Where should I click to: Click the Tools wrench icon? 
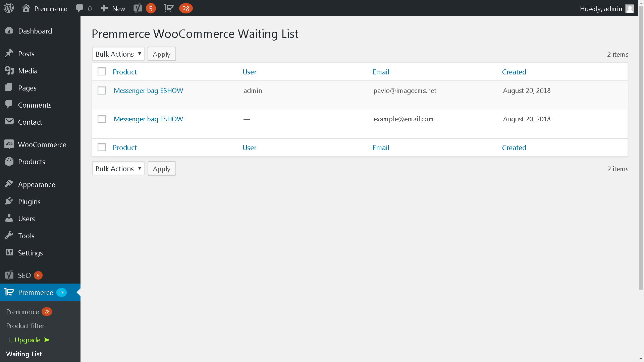click(9, 235)
